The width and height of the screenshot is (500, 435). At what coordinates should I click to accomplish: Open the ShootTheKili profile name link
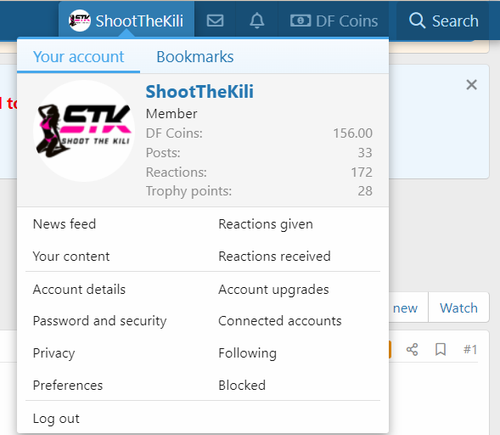tap(199, 92)
